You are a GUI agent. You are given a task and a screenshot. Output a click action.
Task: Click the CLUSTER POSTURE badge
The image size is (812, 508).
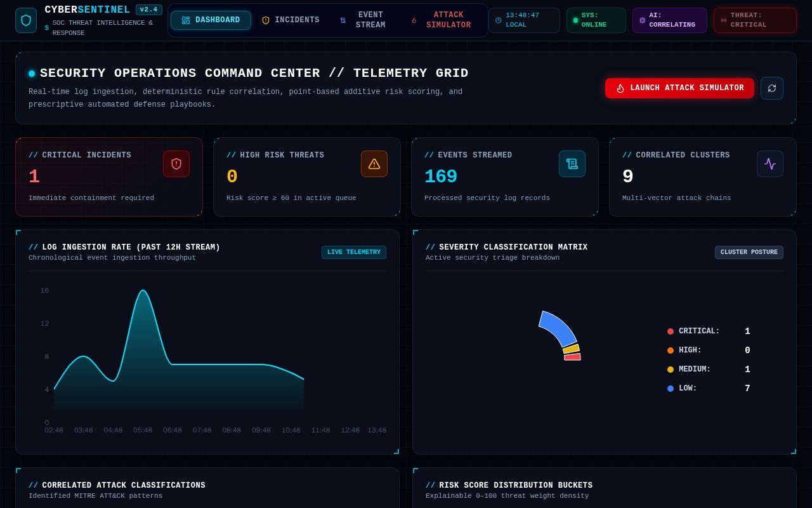[x=749, y=252]
